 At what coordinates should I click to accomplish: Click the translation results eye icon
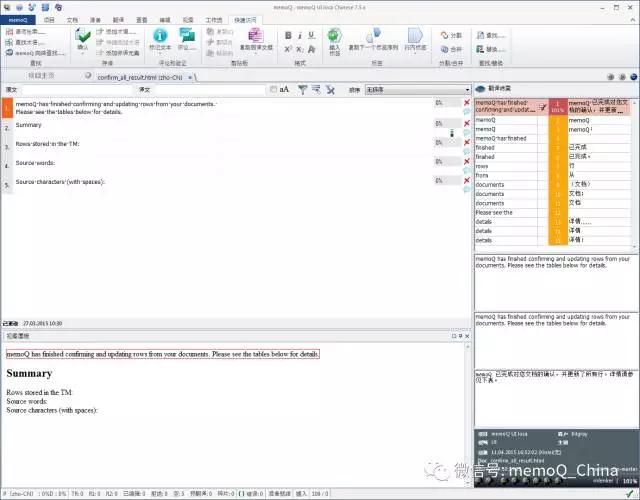(x=480, y=89)
